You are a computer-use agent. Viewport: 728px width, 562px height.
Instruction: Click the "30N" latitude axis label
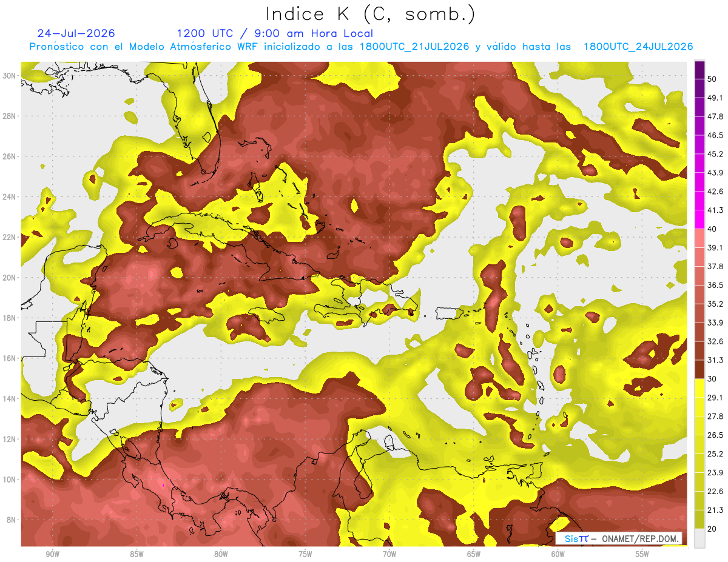pos(10,75)
